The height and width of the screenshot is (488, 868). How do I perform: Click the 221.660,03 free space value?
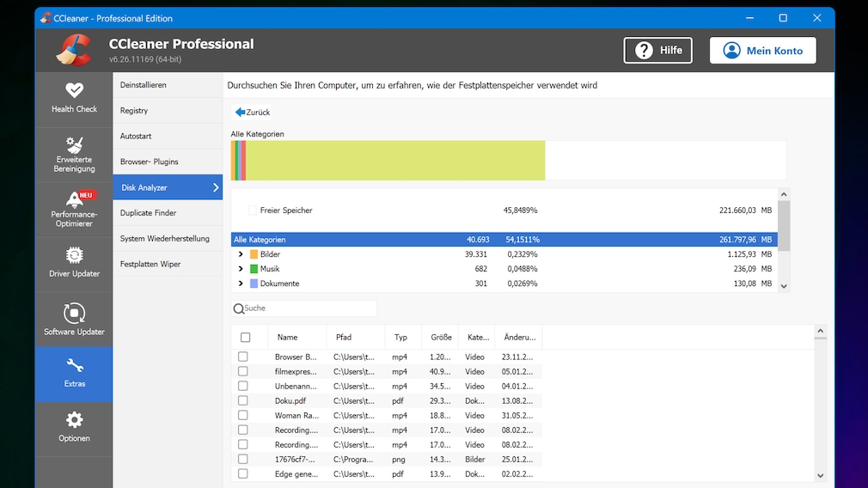click(737, 210)
